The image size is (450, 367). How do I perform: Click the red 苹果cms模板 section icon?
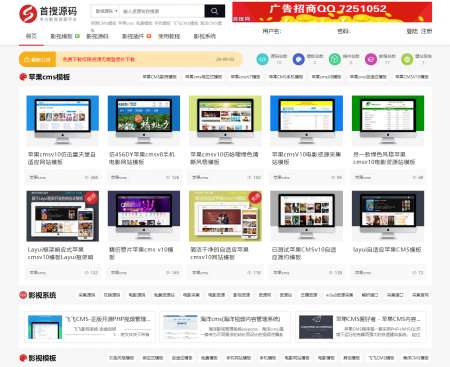(23, 77)
